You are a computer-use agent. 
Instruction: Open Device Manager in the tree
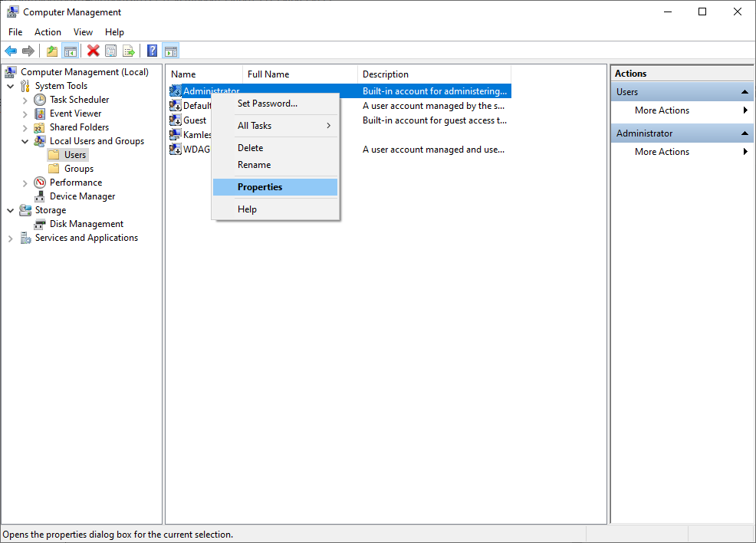tap(83, 196)
